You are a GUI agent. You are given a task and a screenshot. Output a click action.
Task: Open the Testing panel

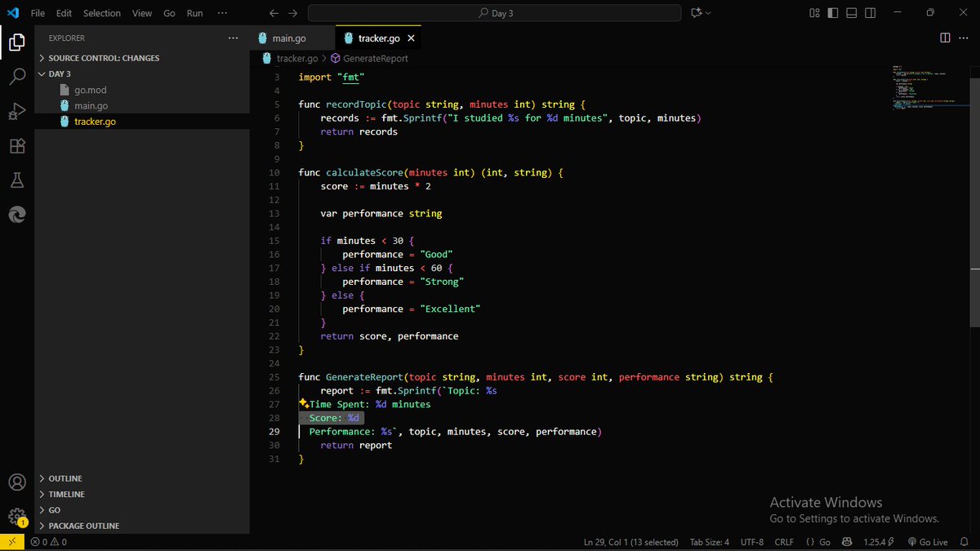[x=17, y=180]
